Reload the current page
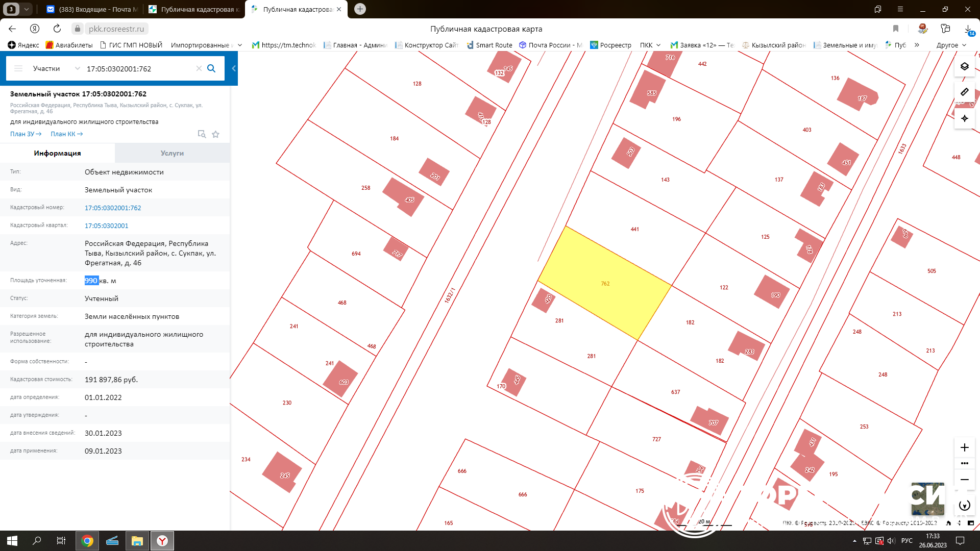The image size is (980, 551). tap(57, 29)
